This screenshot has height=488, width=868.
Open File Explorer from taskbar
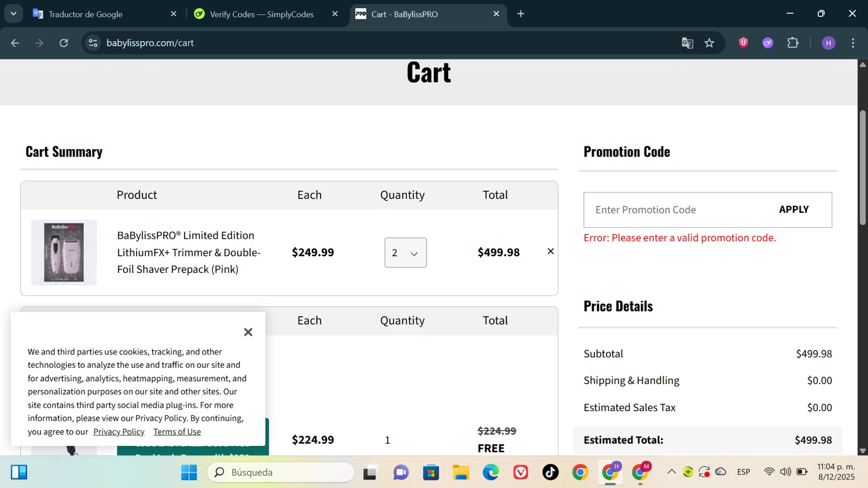tap(461, 472)
